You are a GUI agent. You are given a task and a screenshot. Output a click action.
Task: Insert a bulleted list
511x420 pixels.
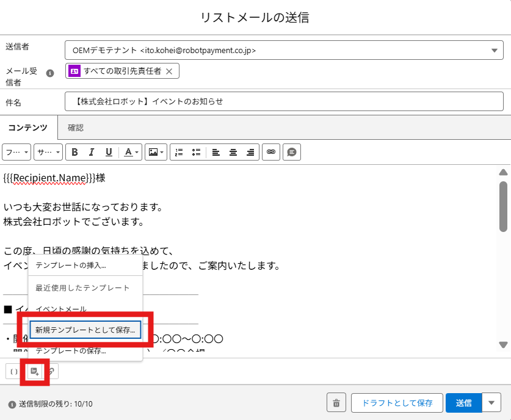196,152
